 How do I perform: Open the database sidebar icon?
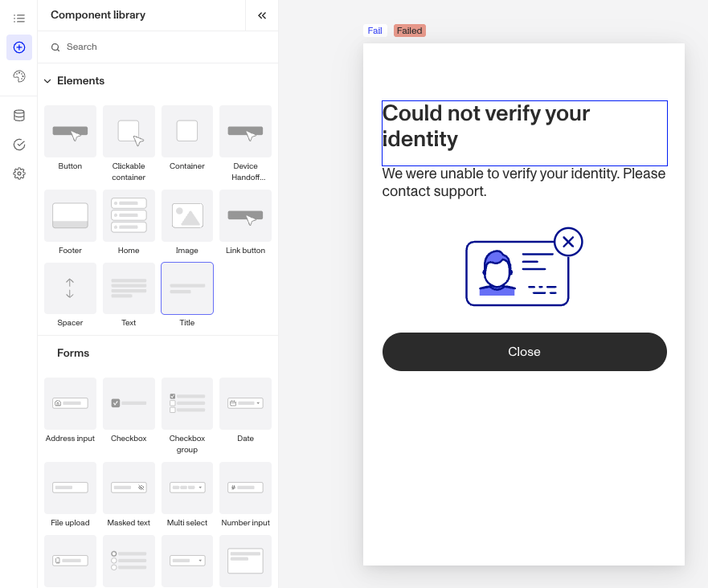pyautogui.click(x=19, y=116)
